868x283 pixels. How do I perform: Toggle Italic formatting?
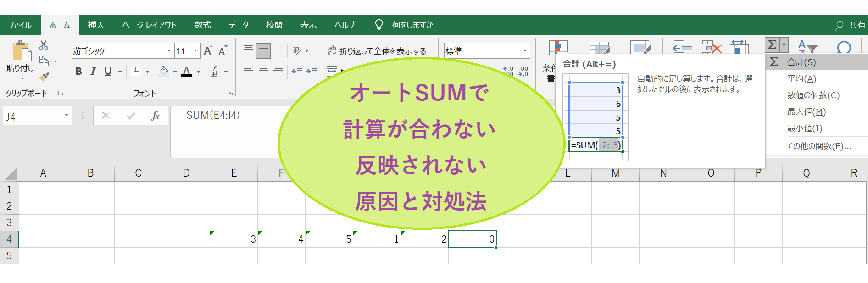[93, 72]
